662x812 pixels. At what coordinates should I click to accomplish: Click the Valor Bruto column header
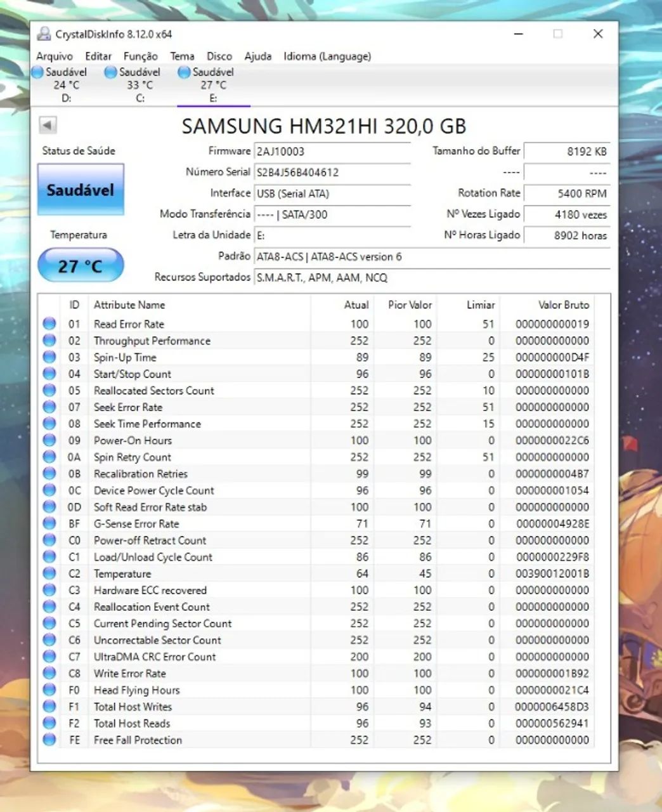(547, 305)
